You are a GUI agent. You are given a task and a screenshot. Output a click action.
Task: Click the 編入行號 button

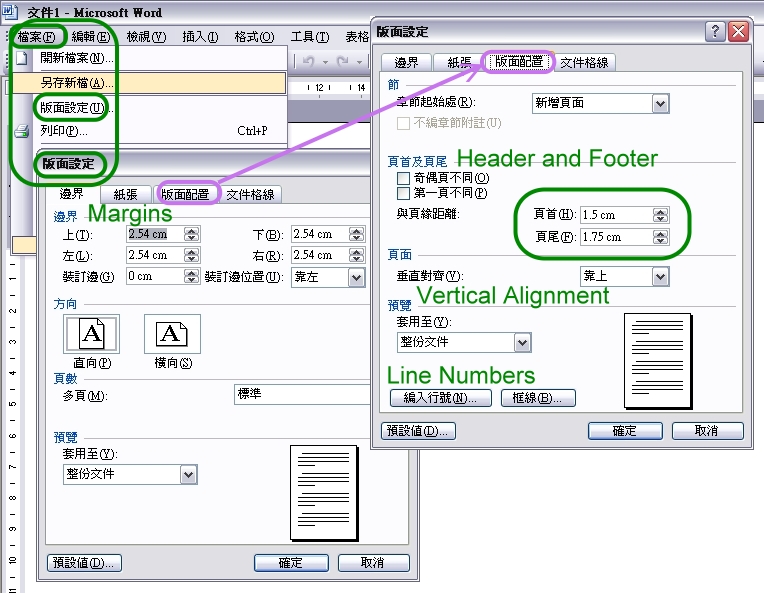[440, 398]
